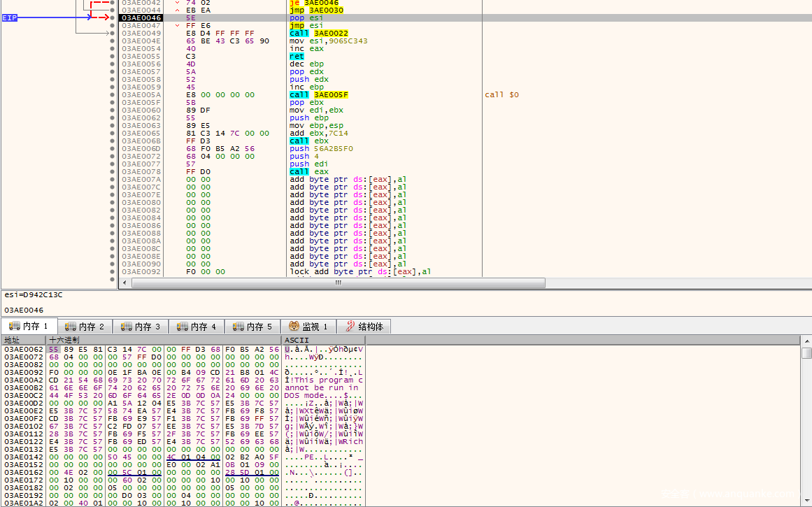
Task: Click the 监视 1 watch tab icon
Action: pyautogui.click(x=294, y=327)
